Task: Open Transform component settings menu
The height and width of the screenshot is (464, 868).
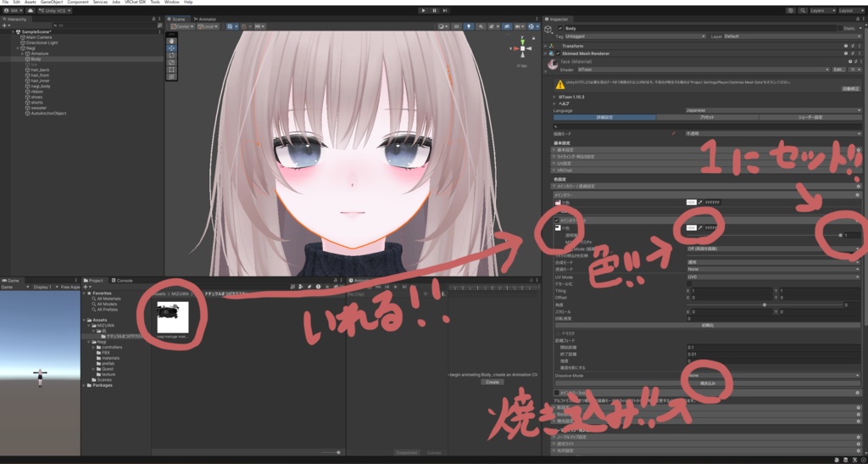Action: 858,46
